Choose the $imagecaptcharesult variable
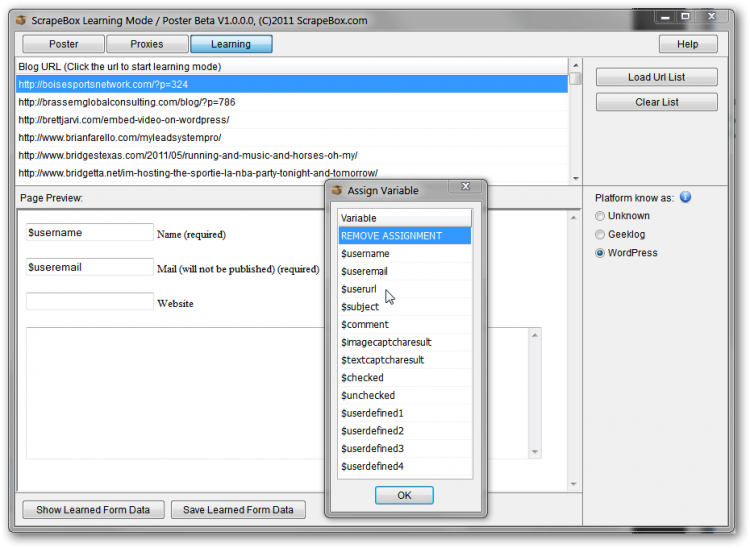The height and width of the screenshot is (548, 750). [x=405, y=342]
